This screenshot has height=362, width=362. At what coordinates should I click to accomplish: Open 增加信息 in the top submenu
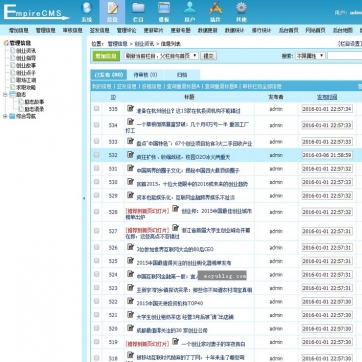[18, 30]
